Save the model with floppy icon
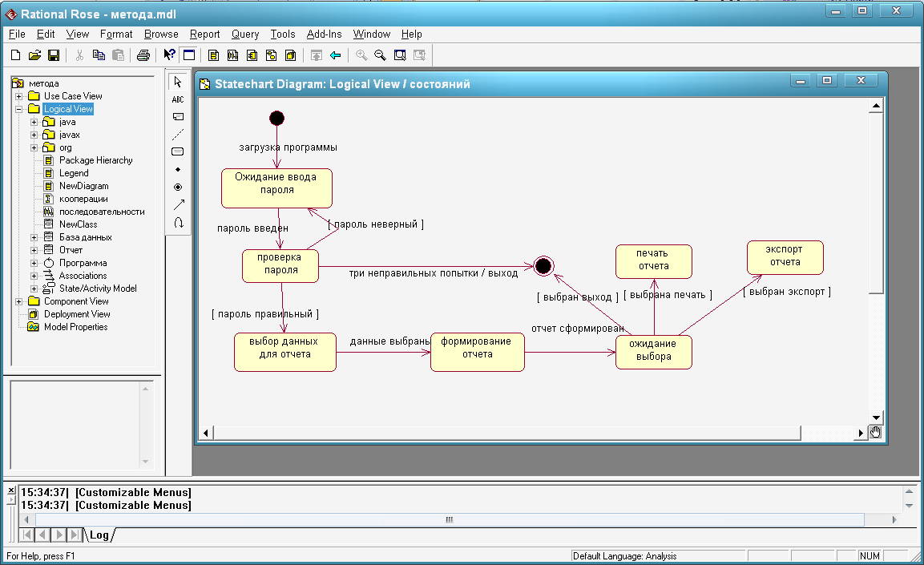924x565 pixels. coord(54,55)
